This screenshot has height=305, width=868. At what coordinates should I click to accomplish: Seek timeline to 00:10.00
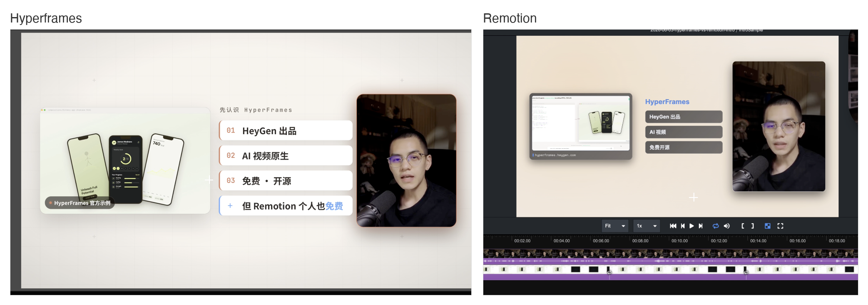point(679,241)
